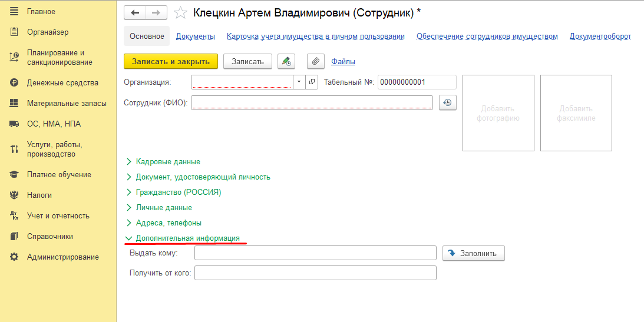Click the Планирование и санкционирование icon
Screen dimensions: 644x322
pos(14,58)
